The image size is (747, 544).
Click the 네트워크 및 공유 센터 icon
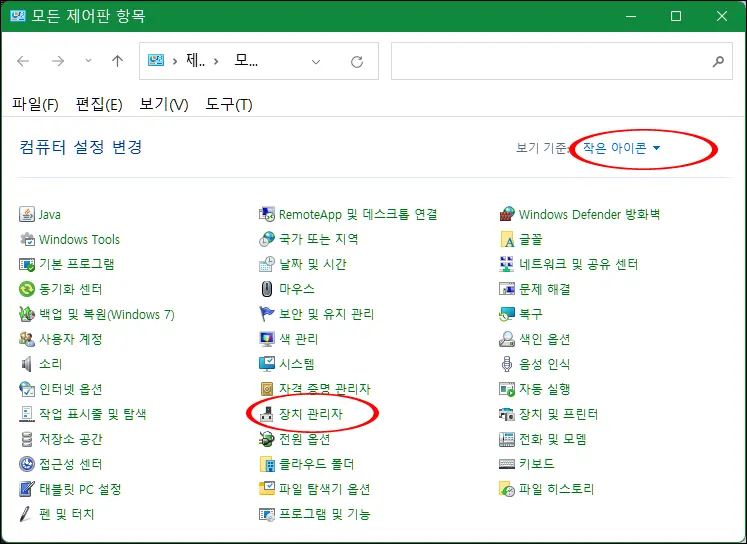coord(507,264)
